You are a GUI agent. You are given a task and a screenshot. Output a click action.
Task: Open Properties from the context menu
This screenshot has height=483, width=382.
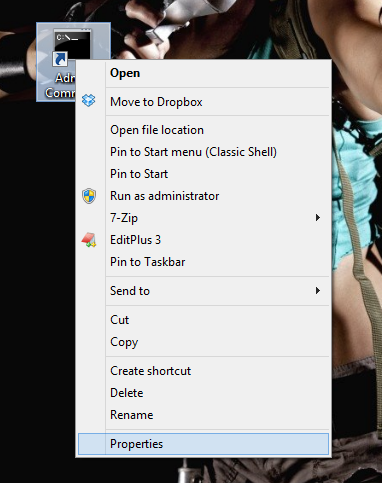coord(203,444)
